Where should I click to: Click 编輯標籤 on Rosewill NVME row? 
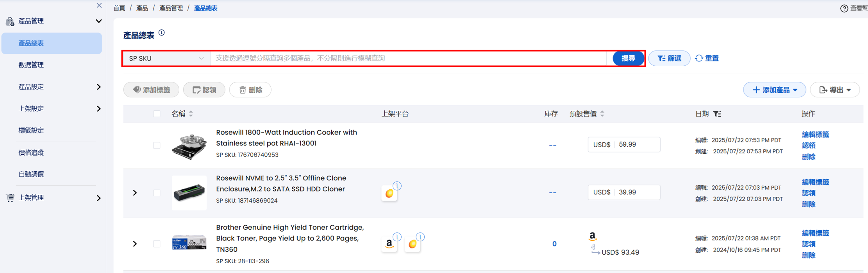(815, 182)
